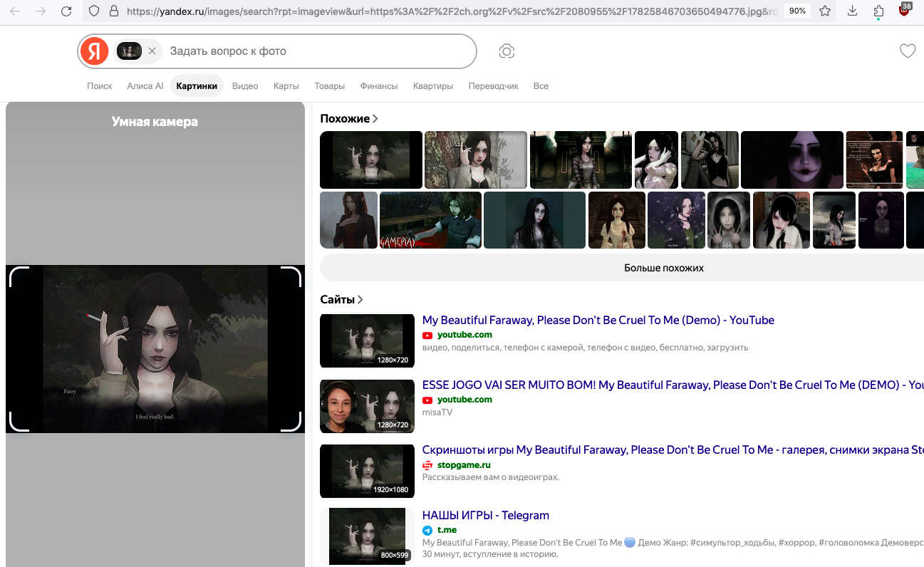Screen dimensions: 924x567
Task: Go to the Товары tab
Action: coord(330,86)
